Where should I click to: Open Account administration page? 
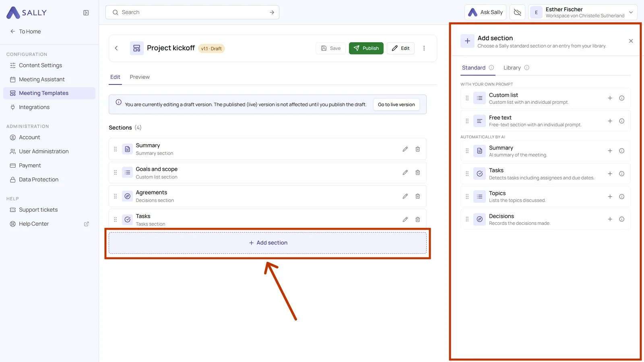coord(49,137)
